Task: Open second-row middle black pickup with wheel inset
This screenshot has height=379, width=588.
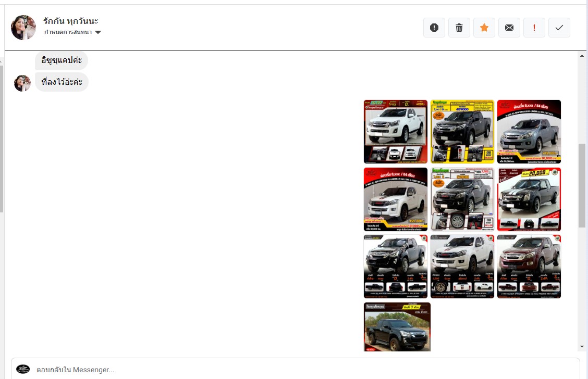Action: tap(462, 199)
